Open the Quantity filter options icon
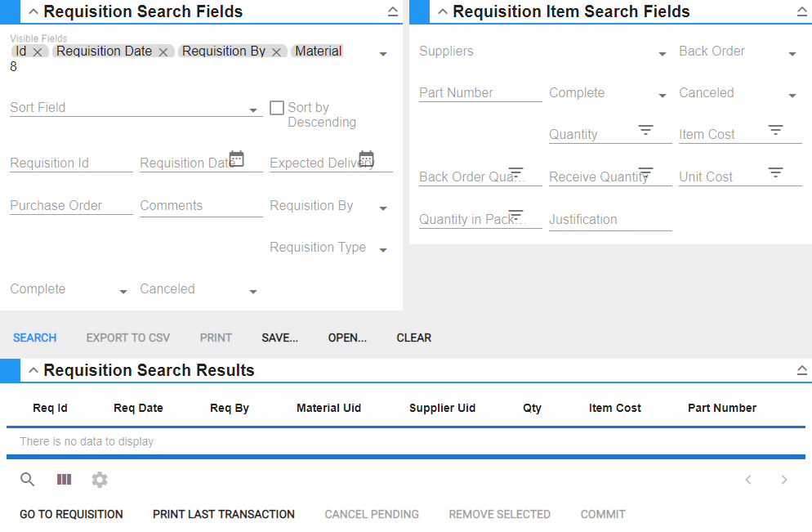The height and width of the screenshot is (532, 812). pyautogui.click(x=646, y=130)
